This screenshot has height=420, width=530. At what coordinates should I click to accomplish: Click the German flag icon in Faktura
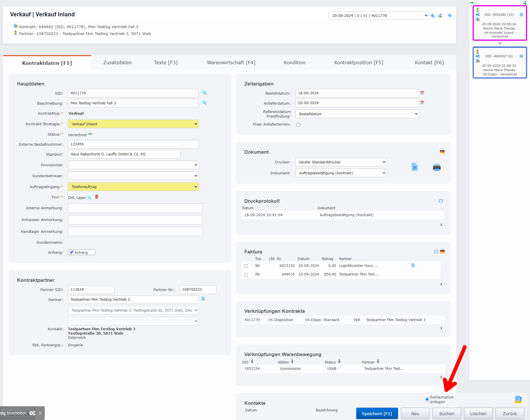[442, 252]
